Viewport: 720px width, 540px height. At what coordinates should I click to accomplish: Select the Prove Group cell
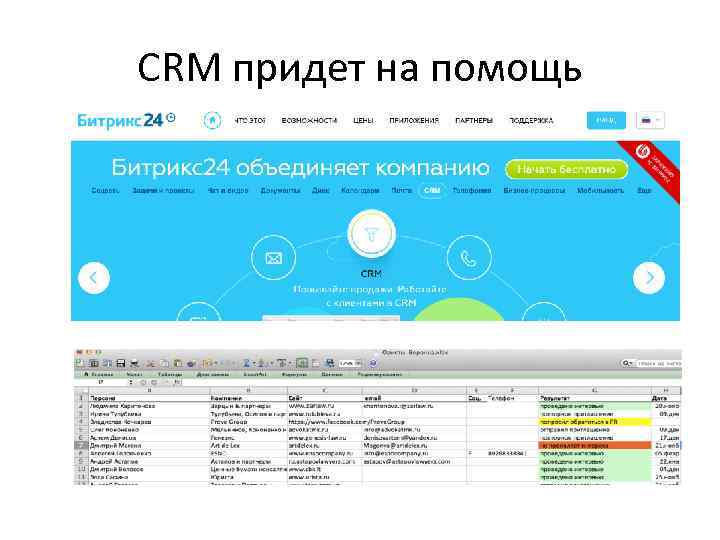[248, 422]
